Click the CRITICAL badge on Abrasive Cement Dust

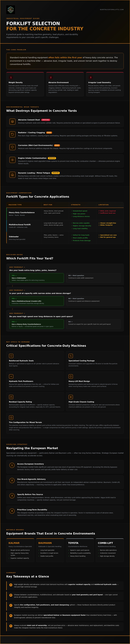click(46, 120)
